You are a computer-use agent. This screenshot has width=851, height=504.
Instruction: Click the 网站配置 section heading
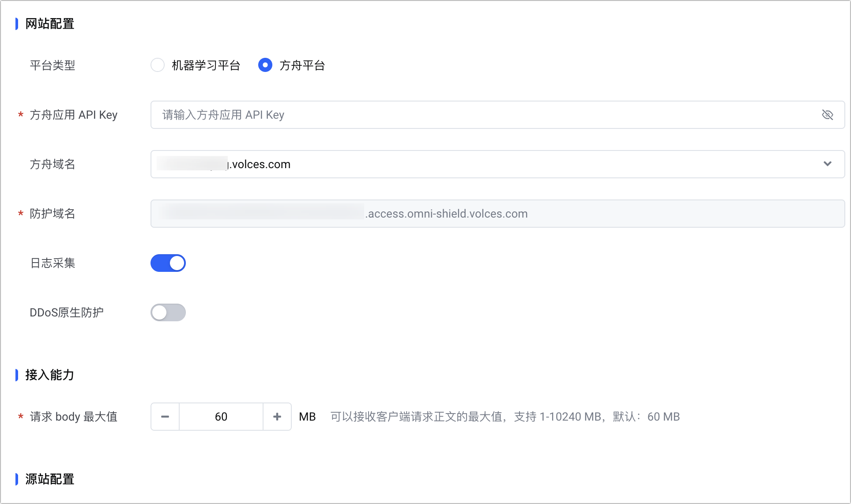[49, 24]
